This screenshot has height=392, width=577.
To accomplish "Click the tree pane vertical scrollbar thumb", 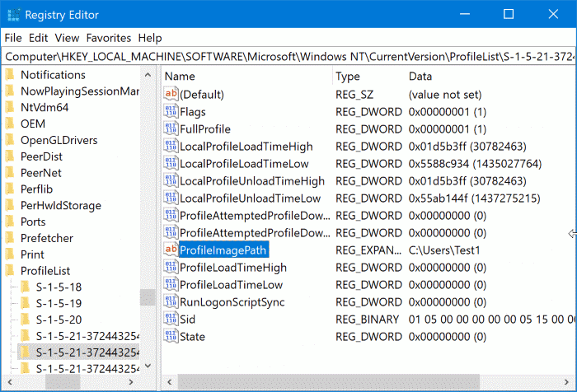I will (x=148, y=297).
